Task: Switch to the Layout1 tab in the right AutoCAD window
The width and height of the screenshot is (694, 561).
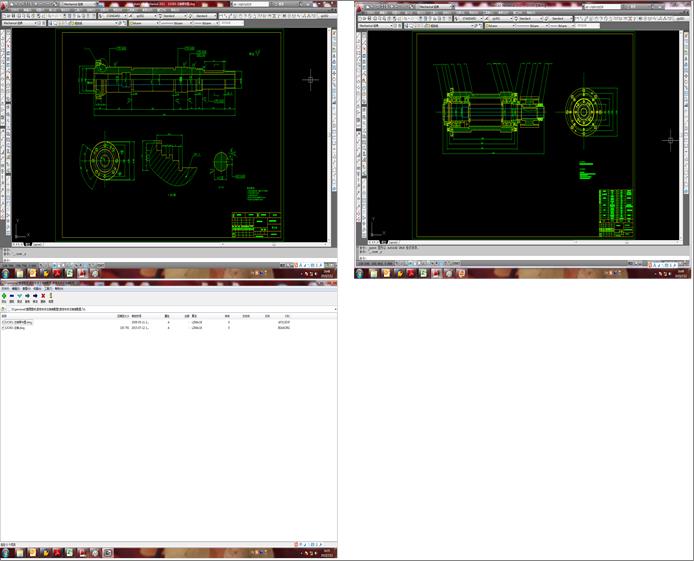Action: pos(393,242)
